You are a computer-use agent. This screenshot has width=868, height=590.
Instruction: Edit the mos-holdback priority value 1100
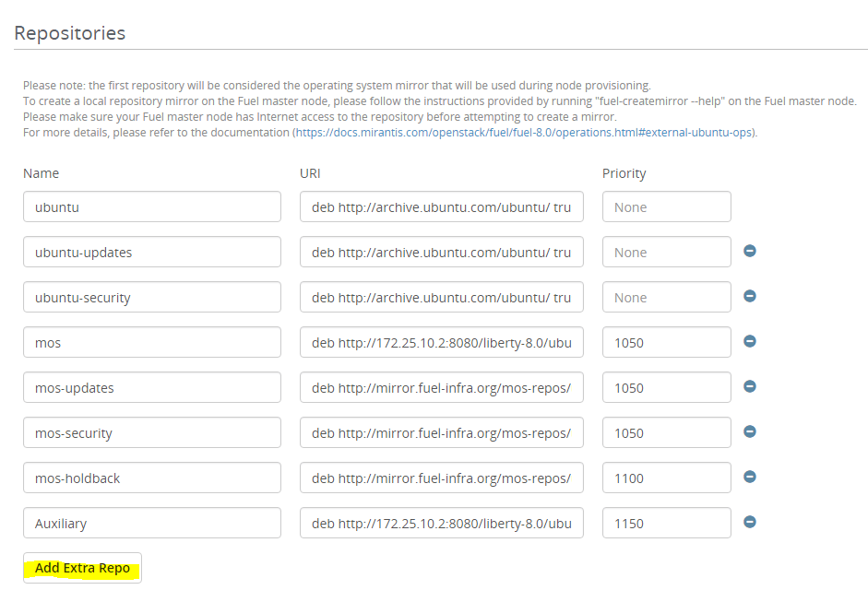pos(666,478)
